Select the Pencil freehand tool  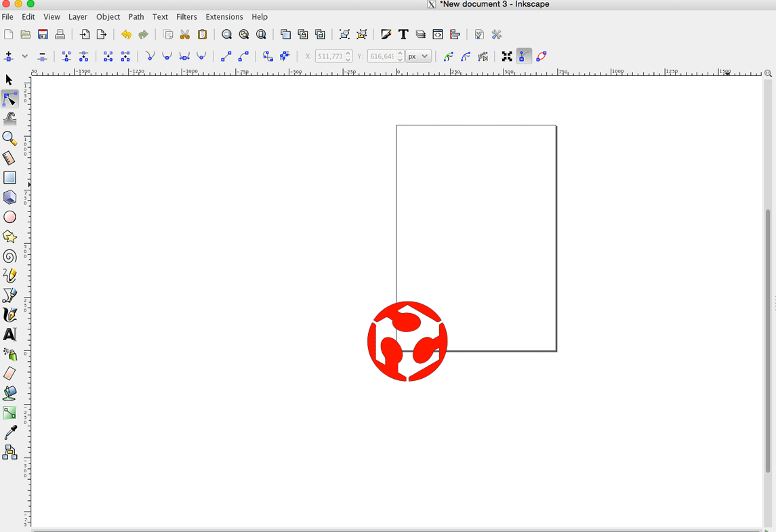click(9, 276)
